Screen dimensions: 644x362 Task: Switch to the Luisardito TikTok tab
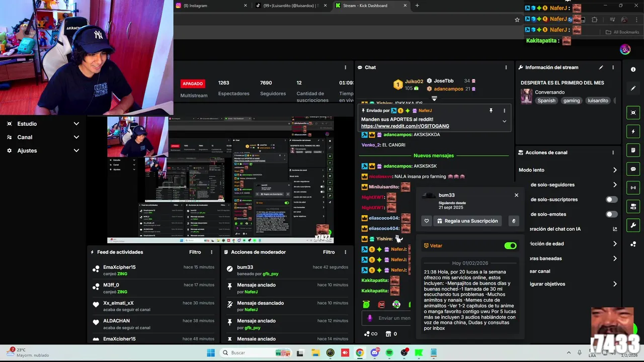[291, 6]
